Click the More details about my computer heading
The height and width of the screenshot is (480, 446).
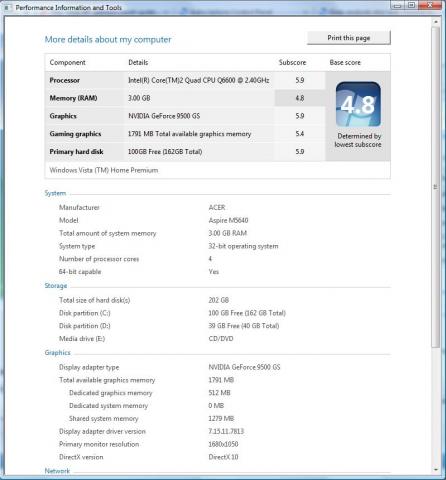pyautogui.click(x=108, y=39)
